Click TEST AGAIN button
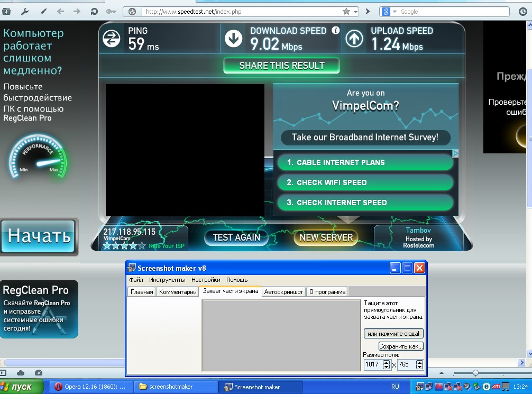This screenshot has height=394, width=532. coord(236,237)
